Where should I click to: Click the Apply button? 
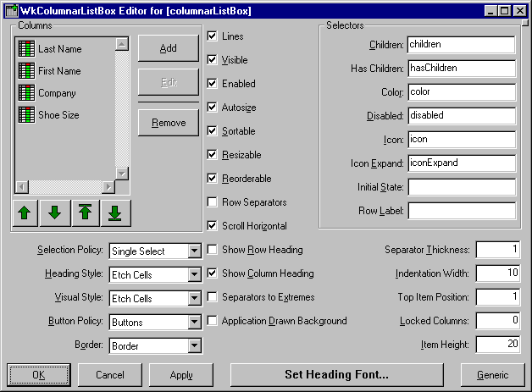[180, 374]
